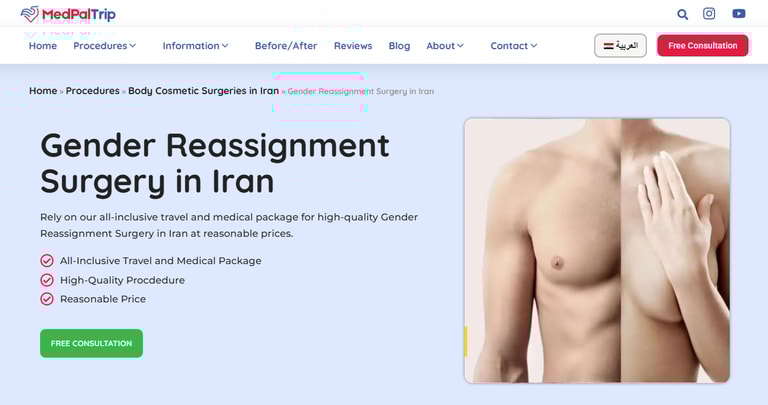Click the flag icon in language button
Image resolution: width=768 pixels, height=405 pixels.
click(608, 46)
